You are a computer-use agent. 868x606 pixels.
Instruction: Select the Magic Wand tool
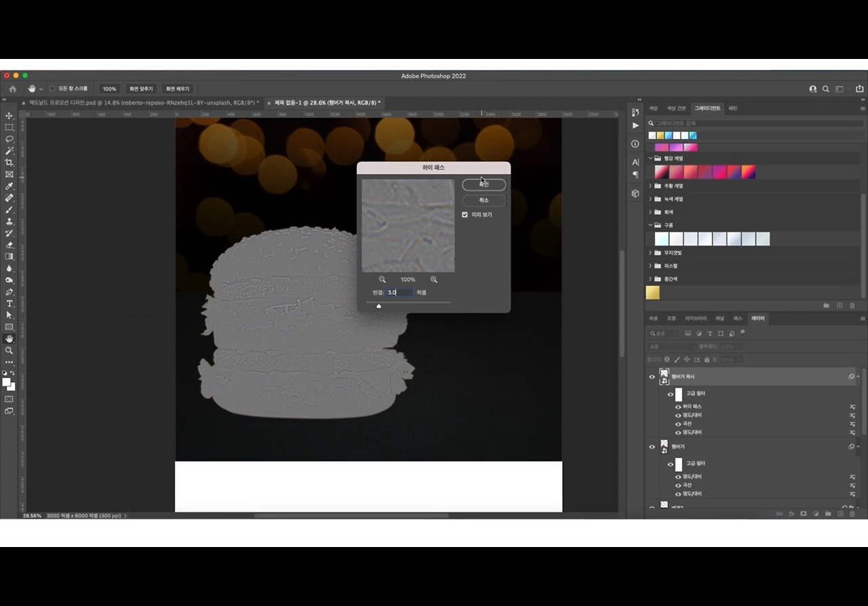(x=9, y=150)
